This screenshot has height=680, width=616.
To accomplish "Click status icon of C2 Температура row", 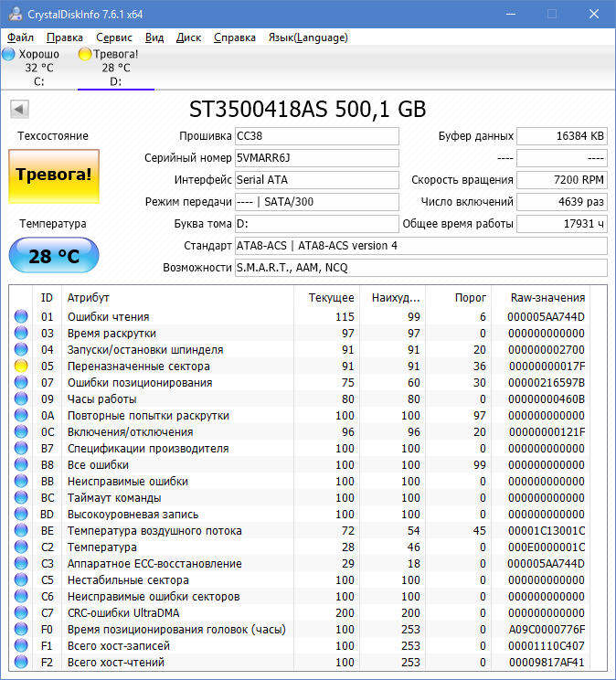I will pos(21,547).
